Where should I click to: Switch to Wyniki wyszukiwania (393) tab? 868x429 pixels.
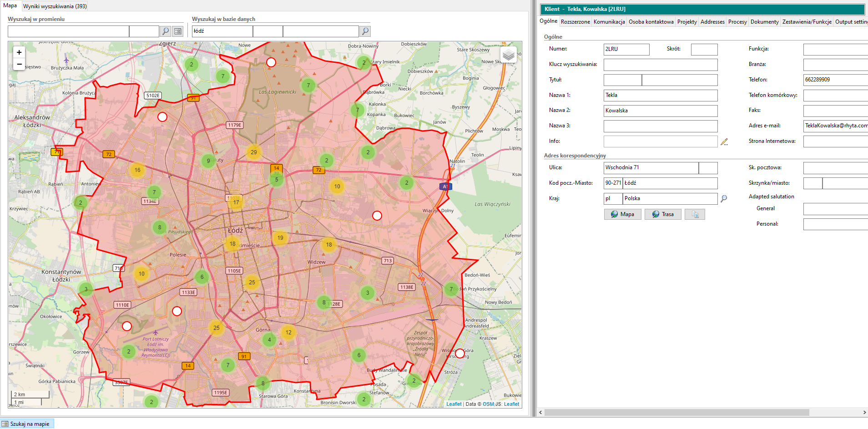[x=55, y=6]
